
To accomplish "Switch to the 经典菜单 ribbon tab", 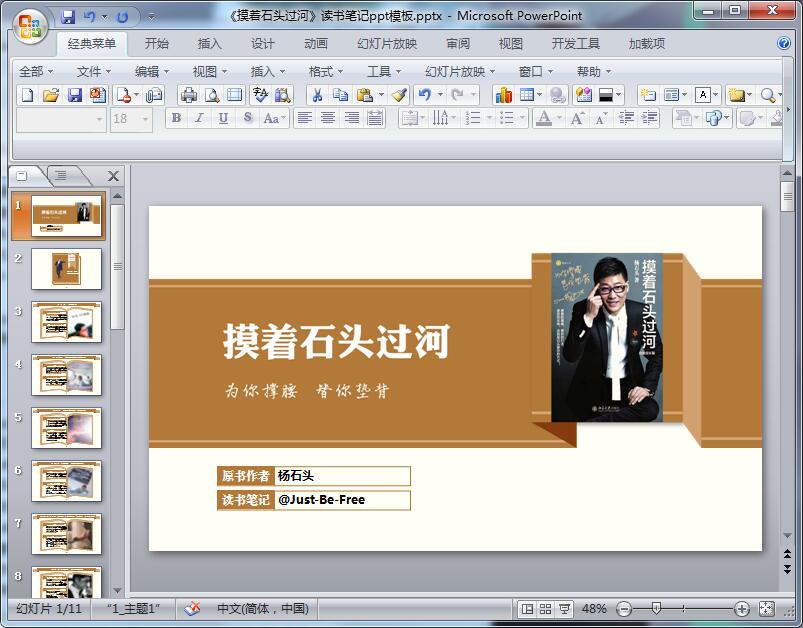I will [x=92, y=44].
